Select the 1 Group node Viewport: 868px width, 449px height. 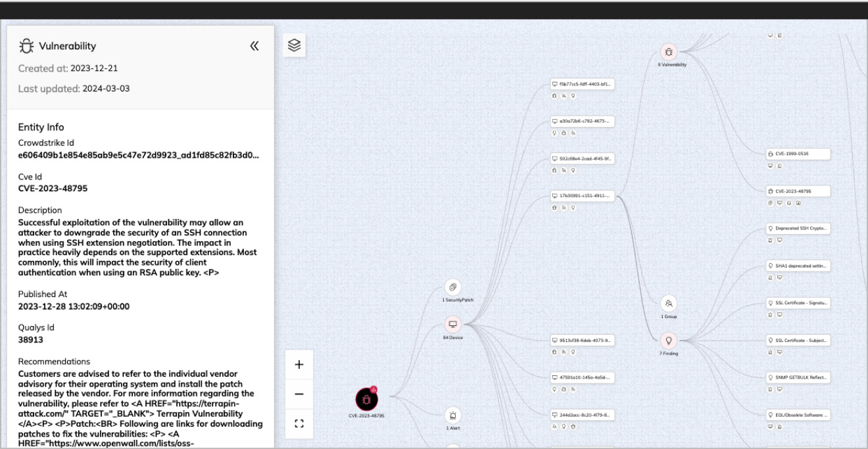(x=667, y=304)
